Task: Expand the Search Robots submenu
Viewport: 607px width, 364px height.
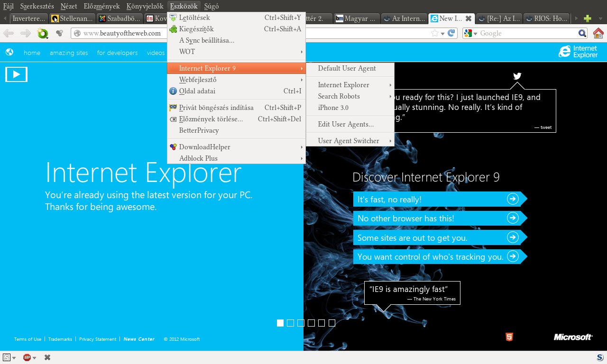Action: coord(350,96)
